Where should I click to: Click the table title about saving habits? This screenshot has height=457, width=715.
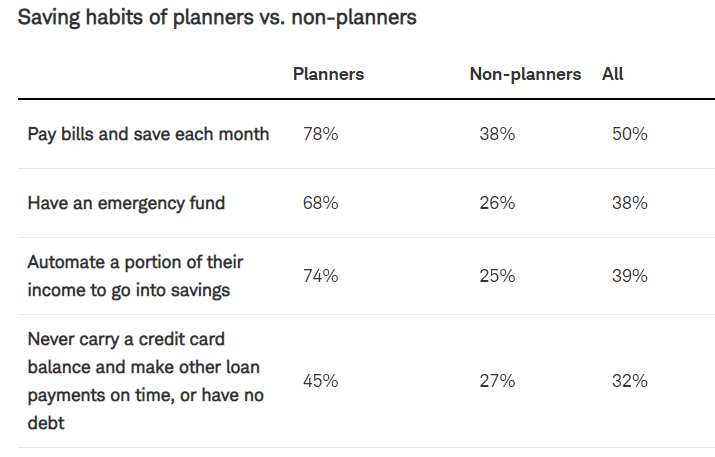tap(217, 18)
